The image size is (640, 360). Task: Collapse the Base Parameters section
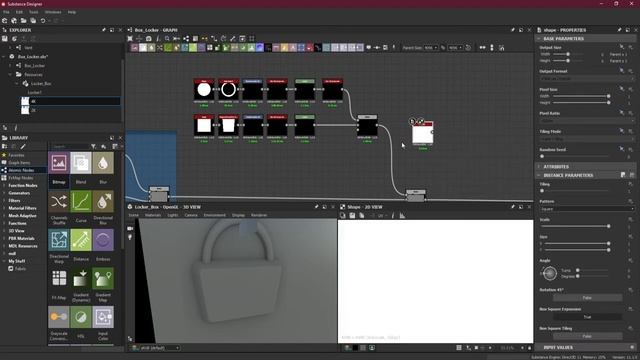(539, 38)
